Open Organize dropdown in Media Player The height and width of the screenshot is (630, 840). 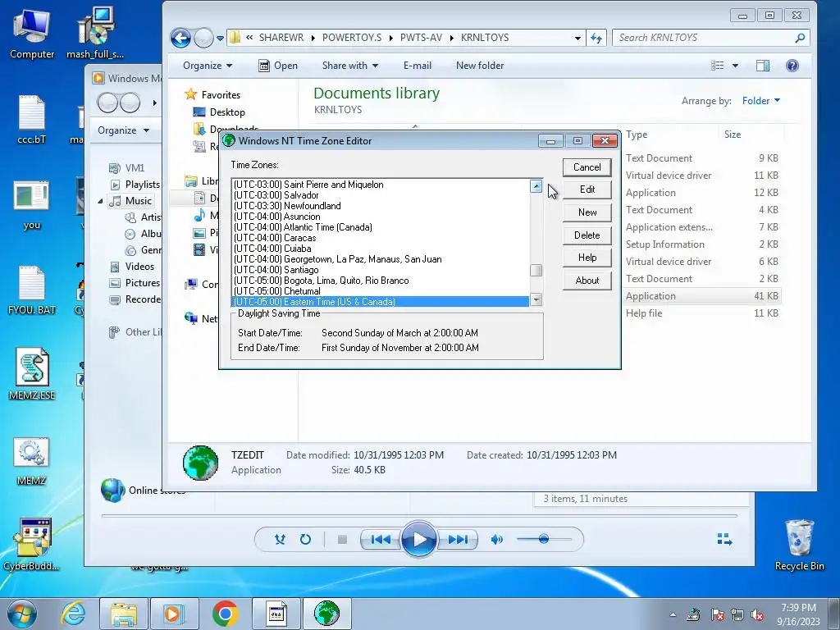123,130
